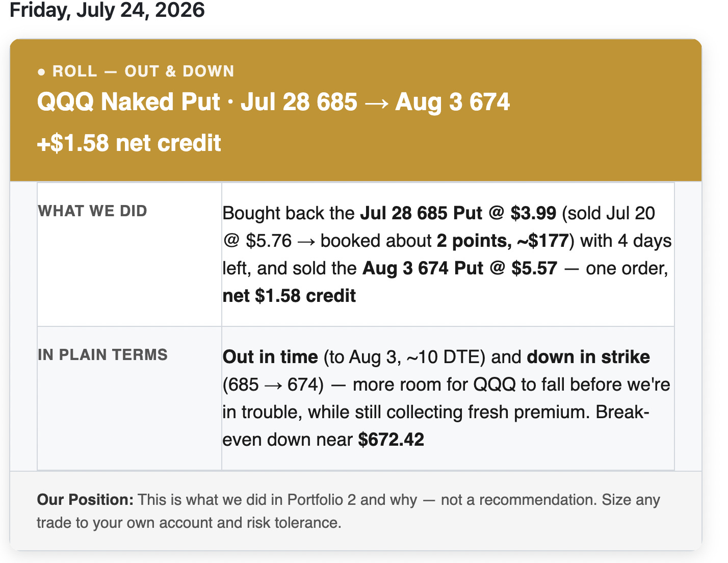Click the IN PLAIN TERMS row label
Viewport: 728px width, 563px height.
102,355
